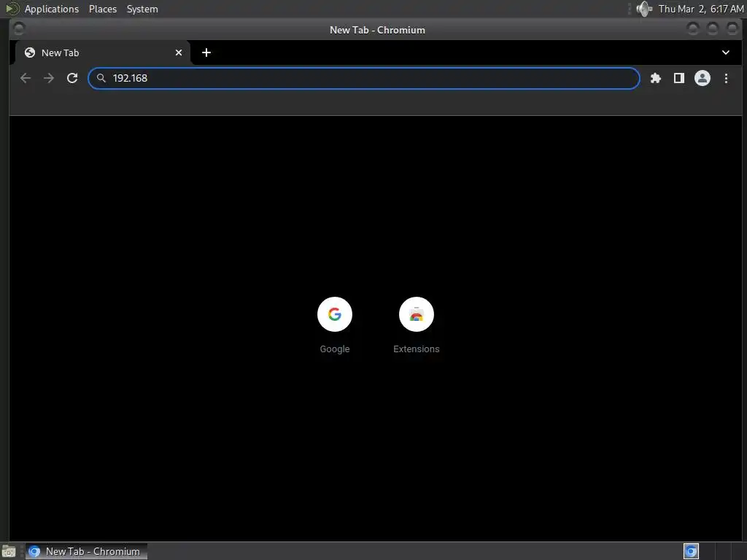Open the Applications menu

click(52, 9)
